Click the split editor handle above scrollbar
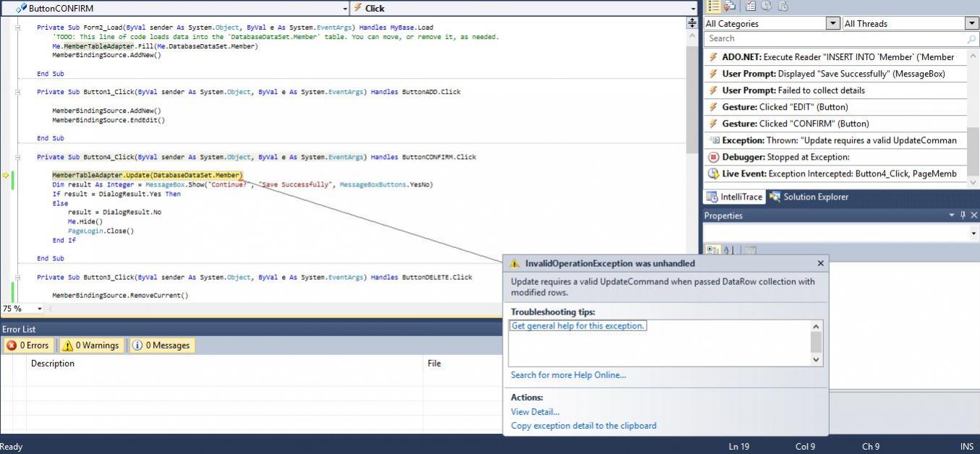This screenshot has height=454, width=980. coord(692,23)
